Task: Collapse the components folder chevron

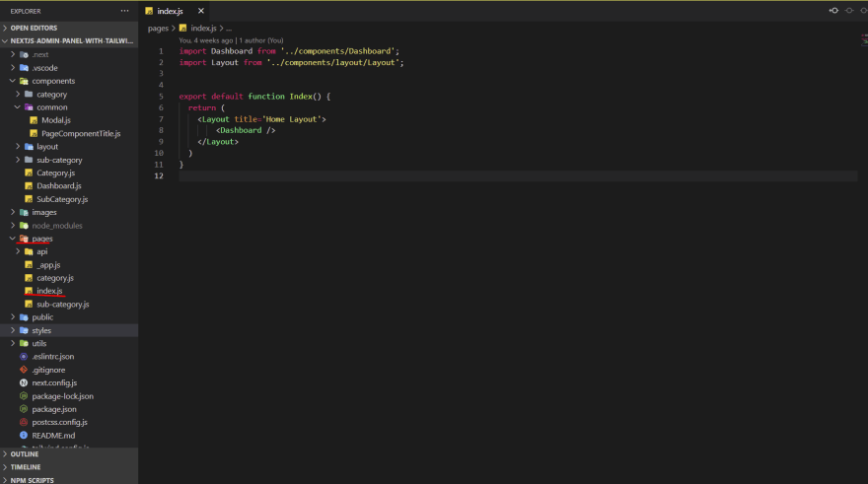Action: (13, 81)
